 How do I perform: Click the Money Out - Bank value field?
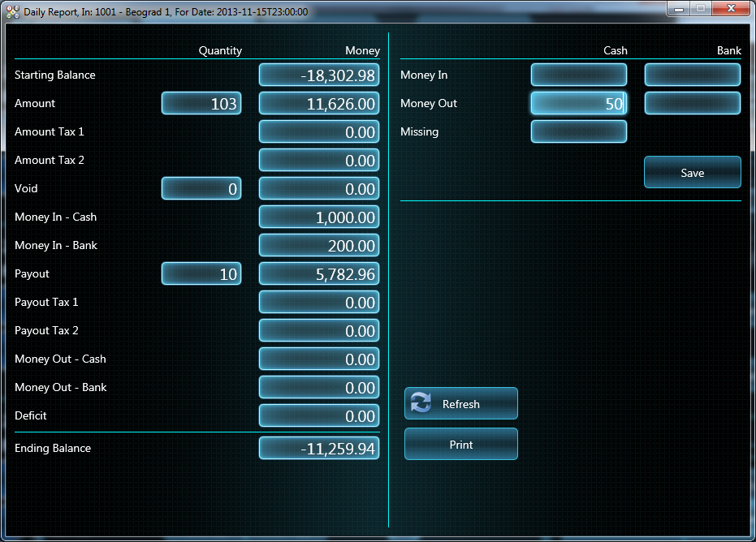[319, 388]
